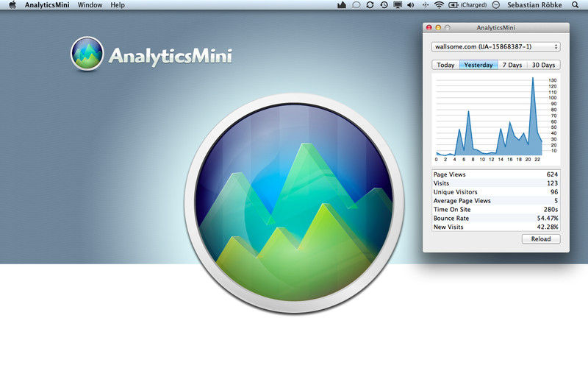The height and width of the screenshot is (368, 588).
Task: Click the clock menu bar icon
Action: point(495,5)
